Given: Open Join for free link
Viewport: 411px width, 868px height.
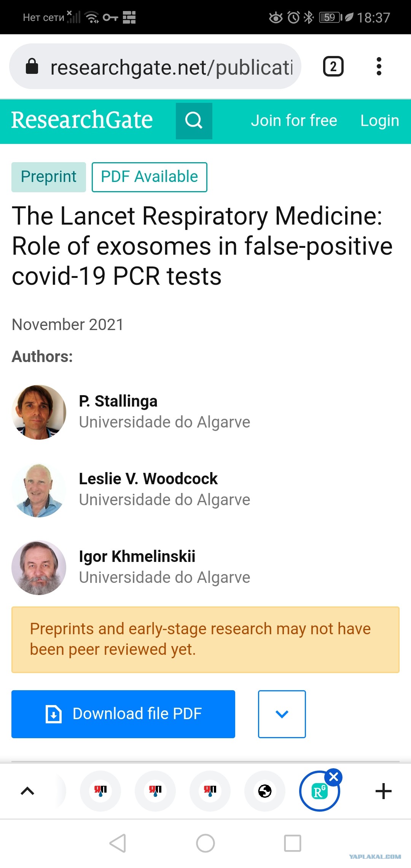Looking at the screenshot, I should pos(294,121).
